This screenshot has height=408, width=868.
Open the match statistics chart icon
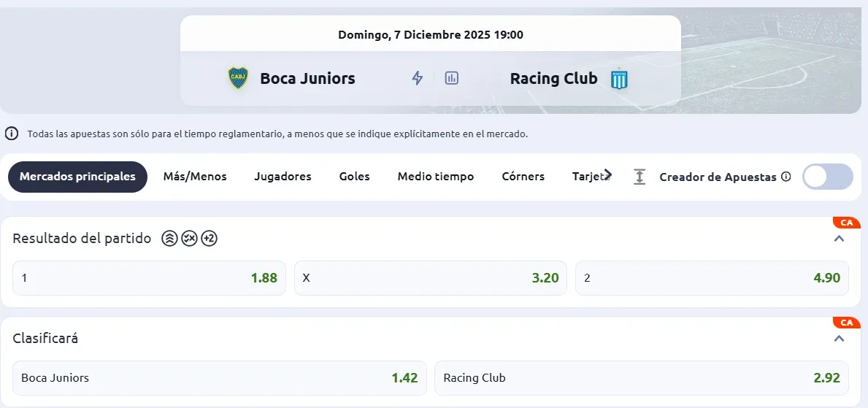pos(452,78)
